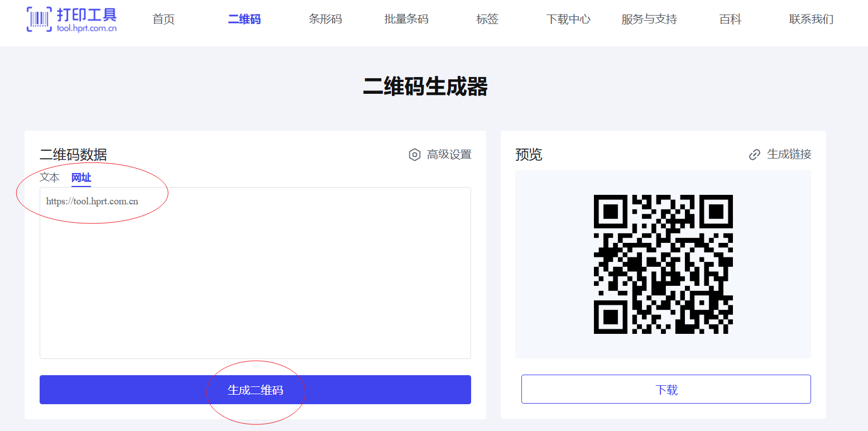Open 高级设置 advanced settings text
Image resolution: width=868 pixels, height=431 pixels.
coord(449,155)
